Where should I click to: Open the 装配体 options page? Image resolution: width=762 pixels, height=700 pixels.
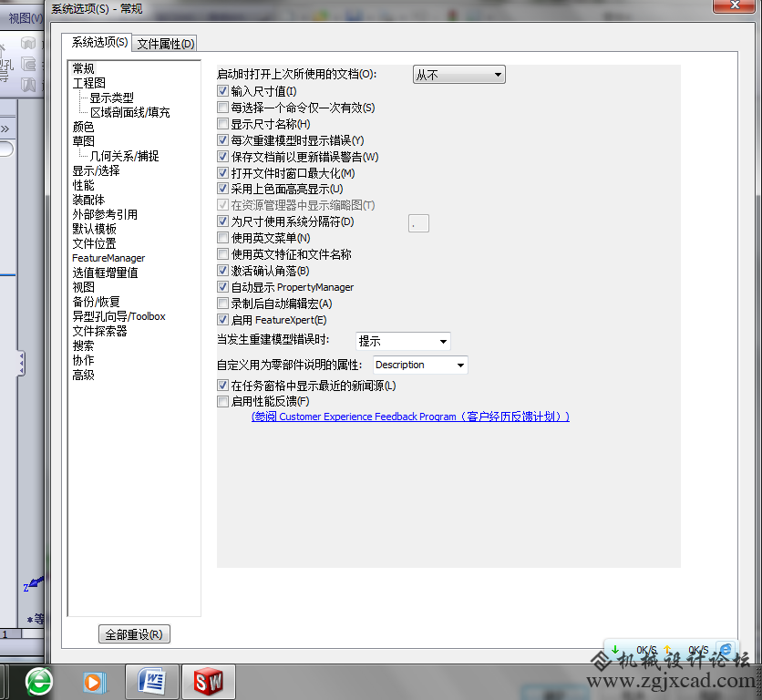point(88,200)
